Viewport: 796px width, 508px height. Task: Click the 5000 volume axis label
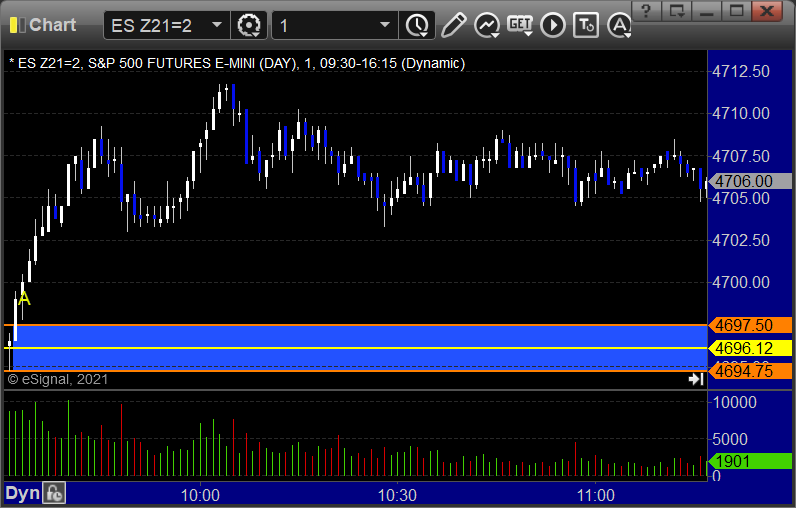[730, 439]
